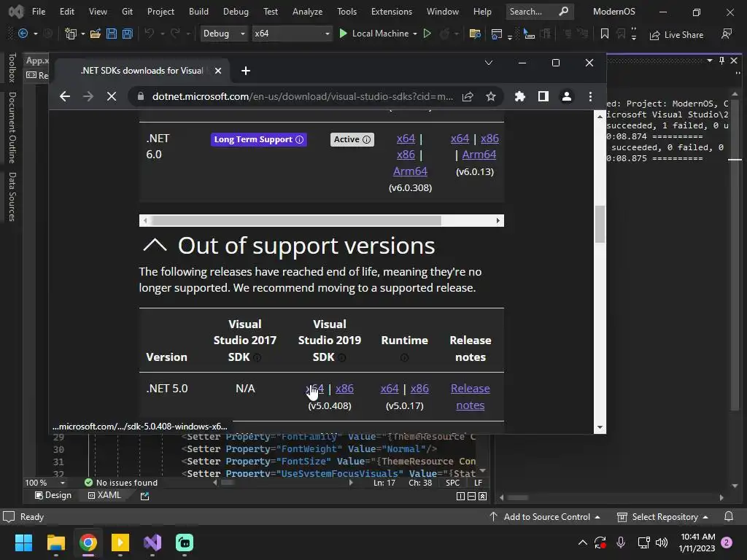
Task: Save the current file with floppy icon
Action: (x=112, y=34)
